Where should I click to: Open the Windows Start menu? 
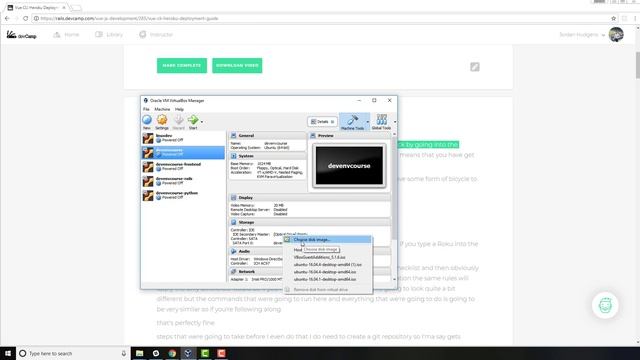8,353
